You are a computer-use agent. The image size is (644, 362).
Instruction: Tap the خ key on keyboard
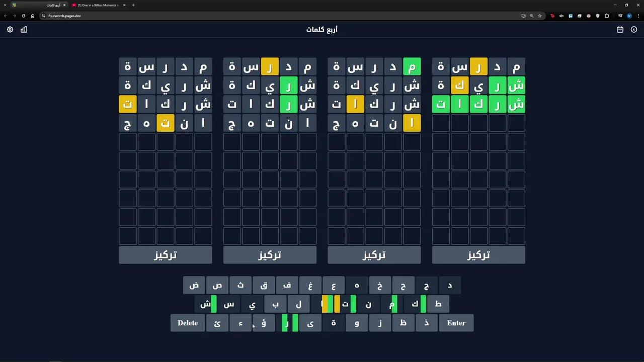380,285
